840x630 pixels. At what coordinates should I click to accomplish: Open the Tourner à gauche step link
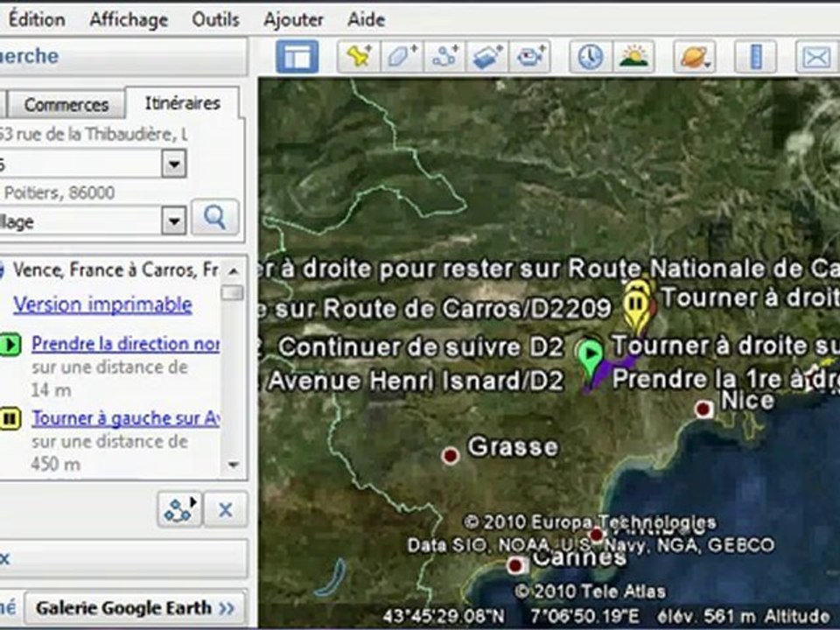click(125, 418)
